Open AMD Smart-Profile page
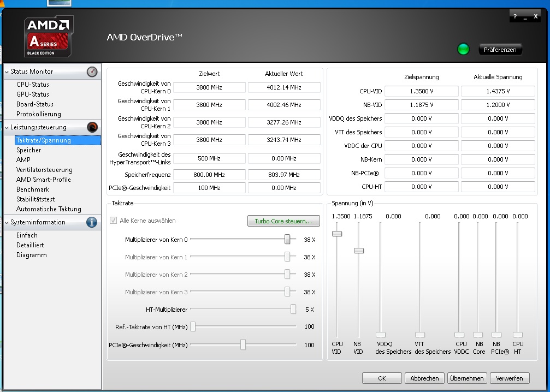Image resolution: width=550 pixels, height=392 pixels. (x=44, y=180)
